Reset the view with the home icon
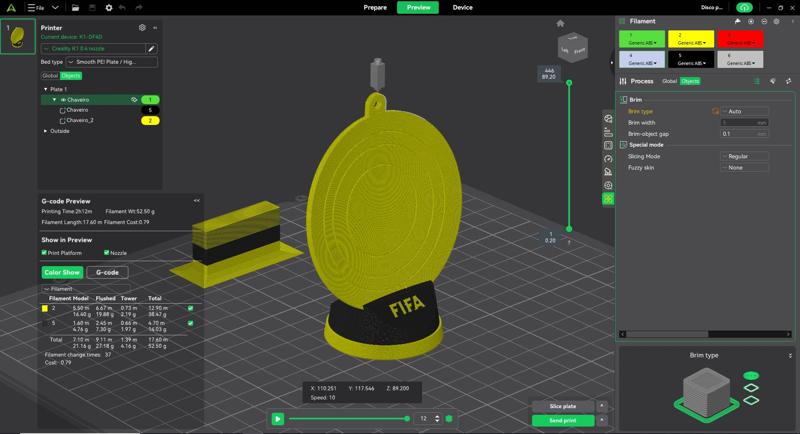 (x=560, y=23)
